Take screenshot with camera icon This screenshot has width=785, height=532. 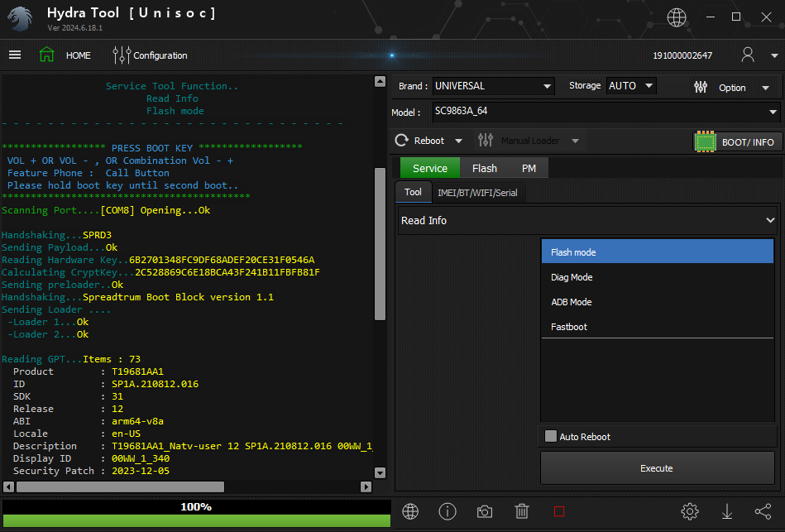click(x=485, y=511)
